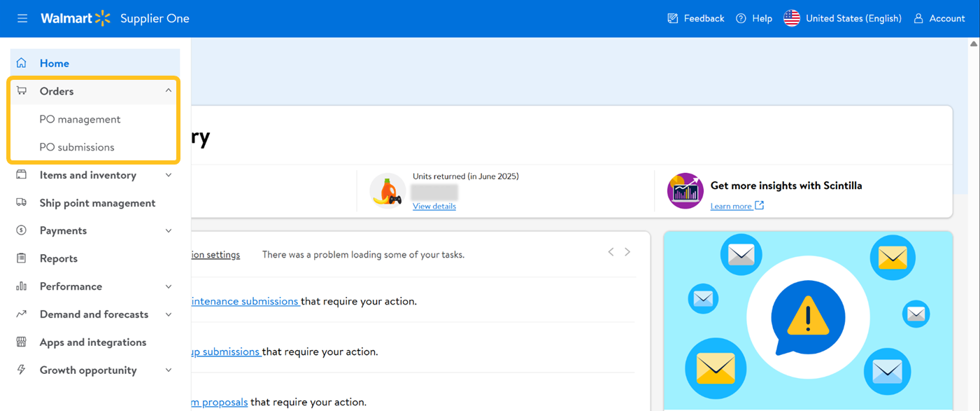Click the Home house icon
Viewport: 980px width, 411px height.
point(22,63)
